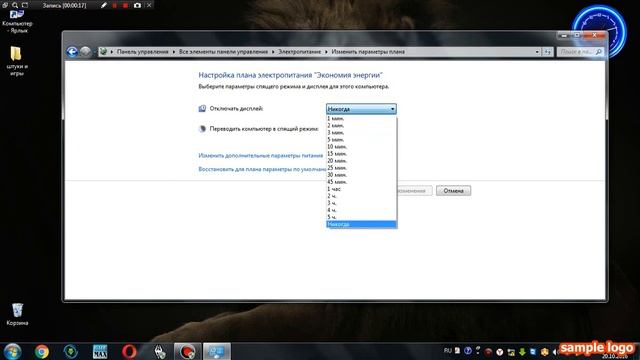Collapse the Отключать дисплей combo box showing Никогда
This screenshot has width=640, height=360.
tap(361, 109)
